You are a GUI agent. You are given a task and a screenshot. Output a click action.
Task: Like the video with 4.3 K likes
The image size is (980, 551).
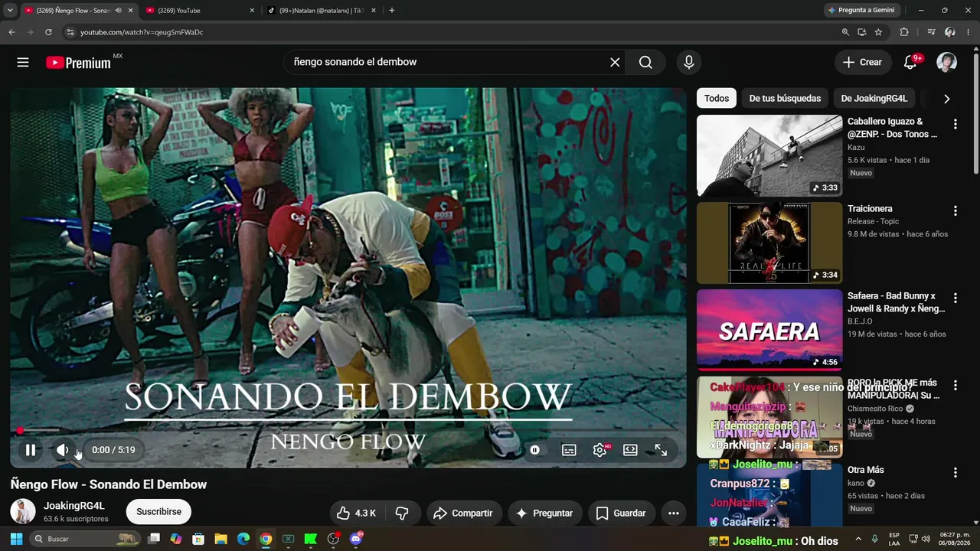(357, 513)
